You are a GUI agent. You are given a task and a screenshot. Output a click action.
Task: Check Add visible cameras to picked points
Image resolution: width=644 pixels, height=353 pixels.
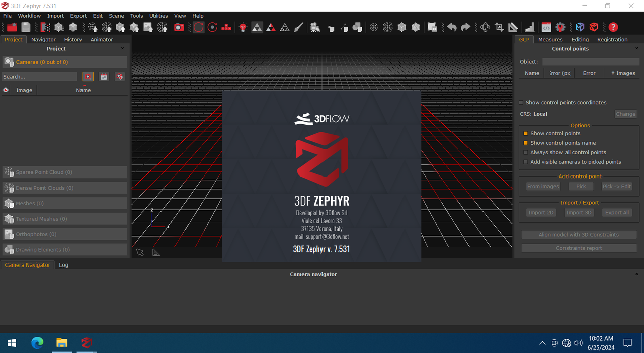point(526,162)
